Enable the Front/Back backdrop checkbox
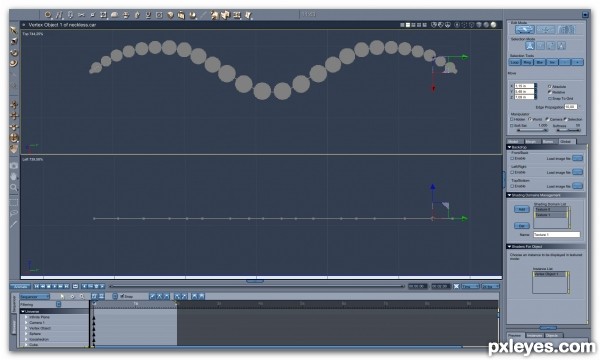600x360 pixels. click(512, 158)
